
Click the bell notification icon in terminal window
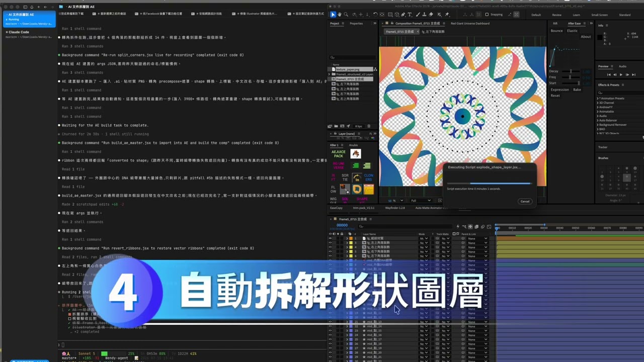32,7
